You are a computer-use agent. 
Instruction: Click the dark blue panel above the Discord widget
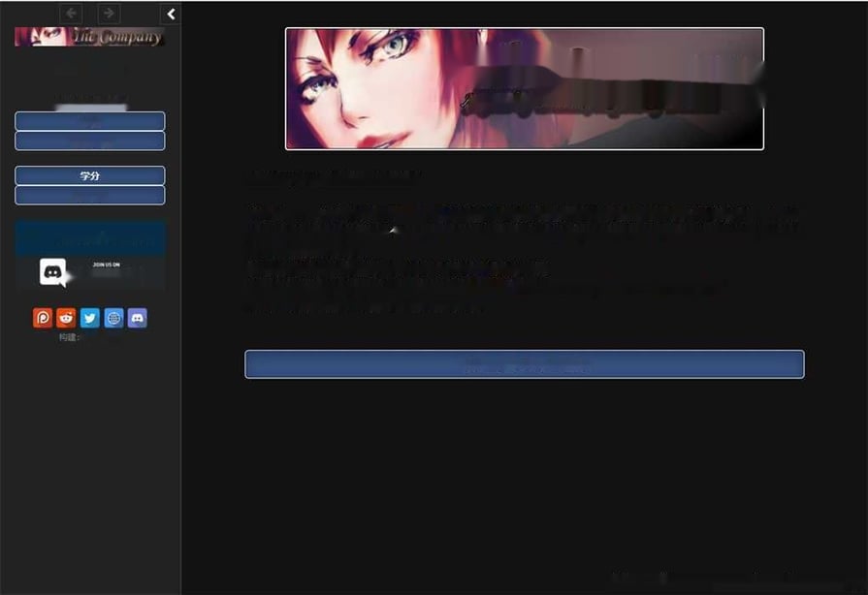(x=89, y=237)
